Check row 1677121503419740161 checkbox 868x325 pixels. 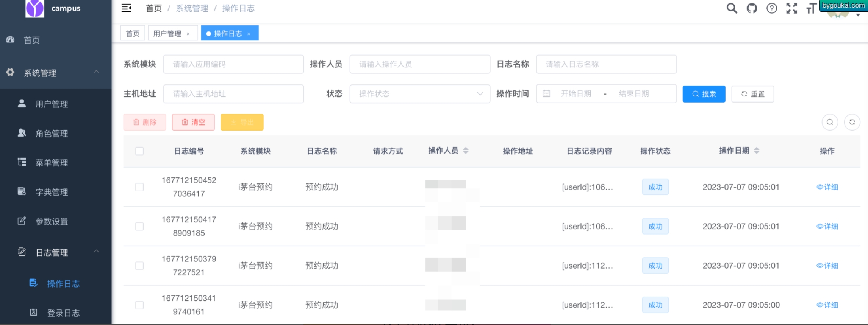[x=139, y=305]
